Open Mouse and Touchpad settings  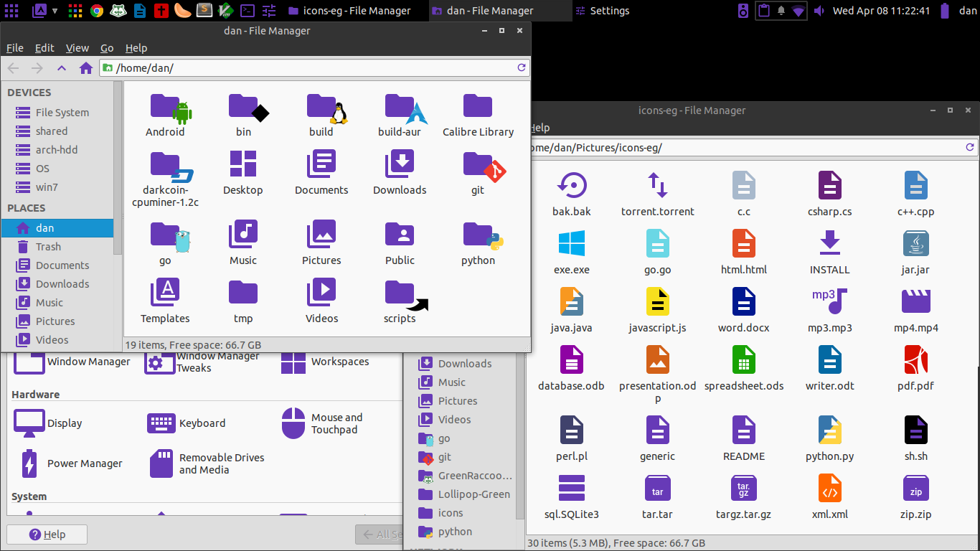coord(323,423)
